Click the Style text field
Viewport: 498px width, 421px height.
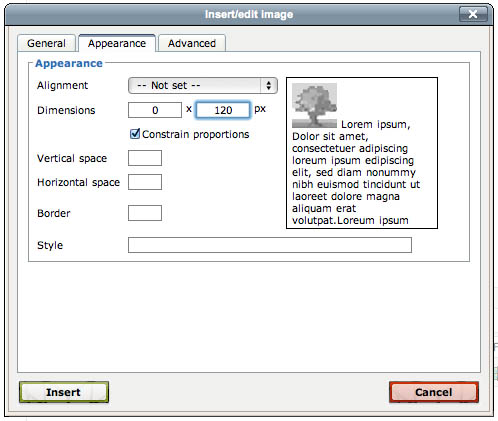coord(270,245)
